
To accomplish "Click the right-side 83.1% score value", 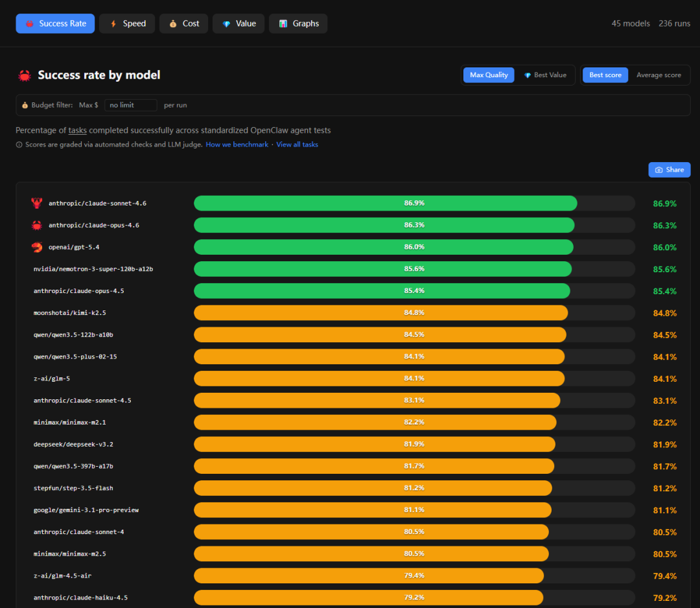I will tap(665, 401).
